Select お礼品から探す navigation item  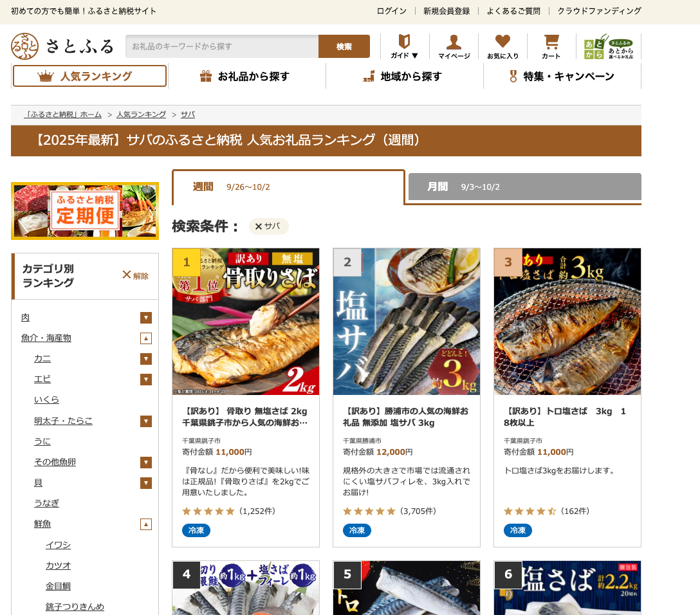[247, 77]
